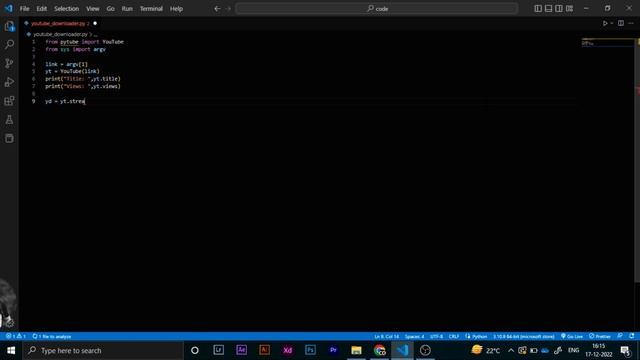Expand the breadcrumb ellipsis after the file name

pyautogui.click(x=96, y=34)
